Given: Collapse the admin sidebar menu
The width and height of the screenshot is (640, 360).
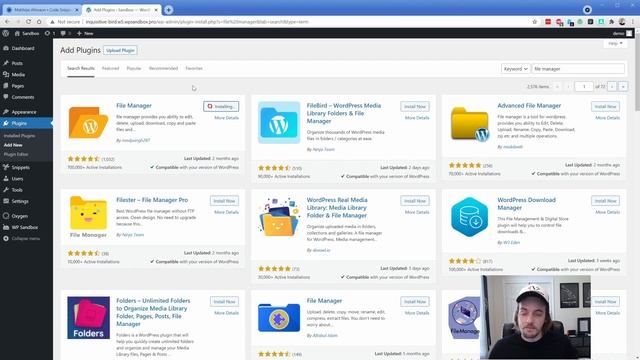Looking at the screenshot, I should (25, 238).
